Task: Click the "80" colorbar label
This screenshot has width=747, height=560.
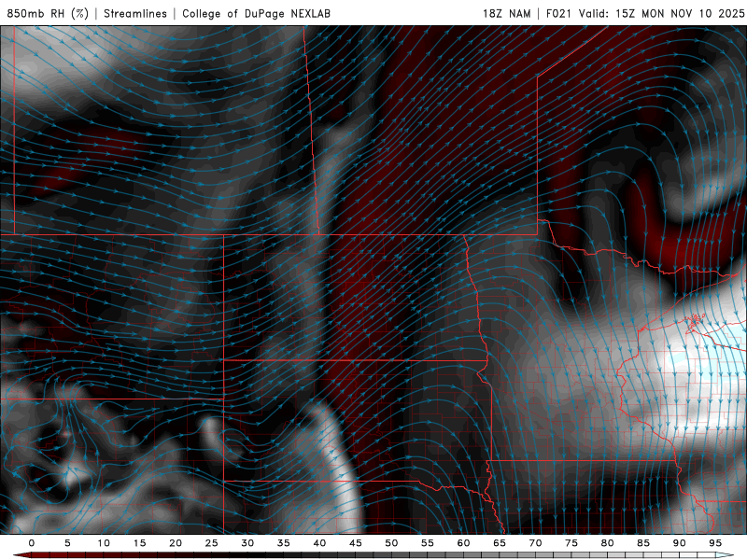Action: coord(607,543)
